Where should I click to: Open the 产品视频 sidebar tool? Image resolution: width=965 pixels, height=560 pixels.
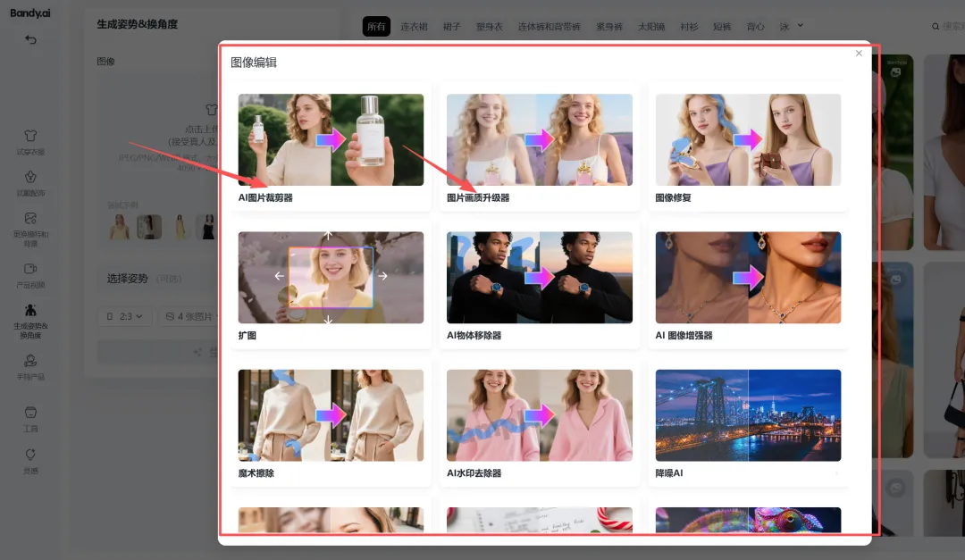(30, 275)
